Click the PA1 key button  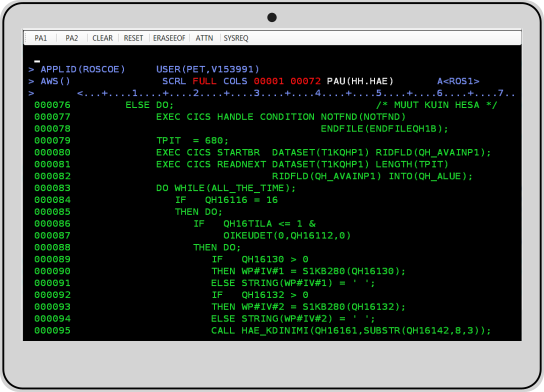pyautogui.click(x=41, y=38)
